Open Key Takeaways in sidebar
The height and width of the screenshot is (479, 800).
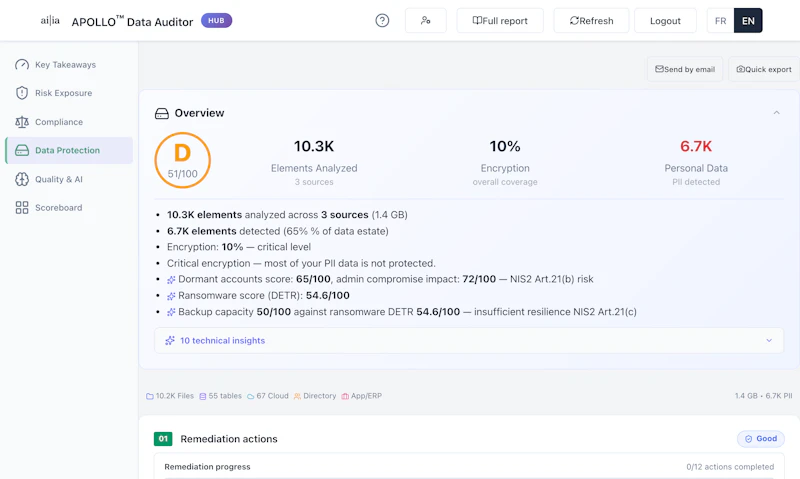[x=69, y=65]
